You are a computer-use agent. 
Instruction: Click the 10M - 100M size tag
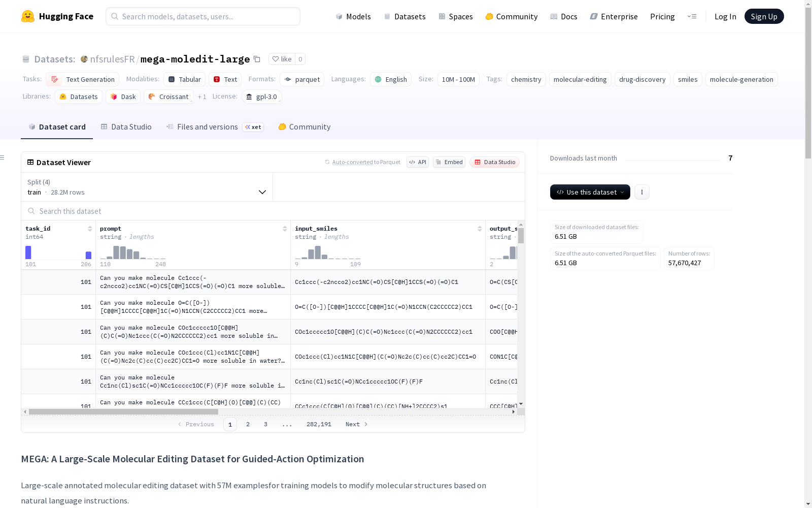point(458,79)
